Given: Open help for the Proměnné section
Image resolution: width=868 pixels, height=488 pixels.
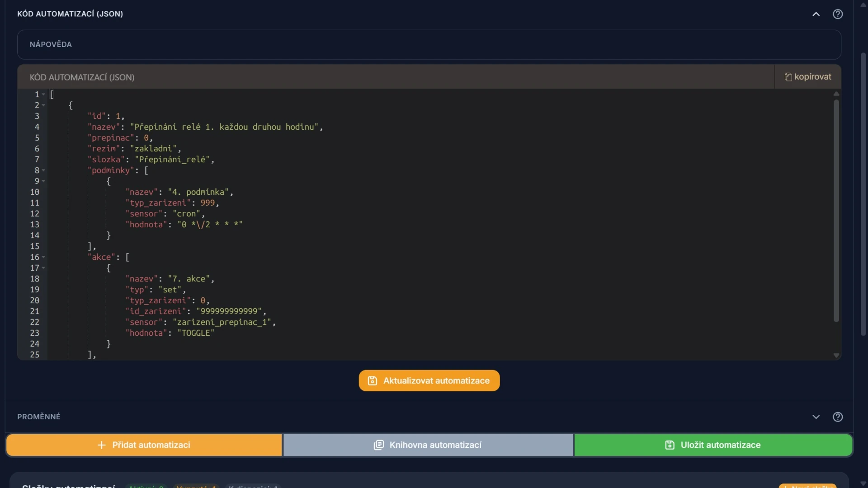Looking at the screenshot, I should point(838,417).
